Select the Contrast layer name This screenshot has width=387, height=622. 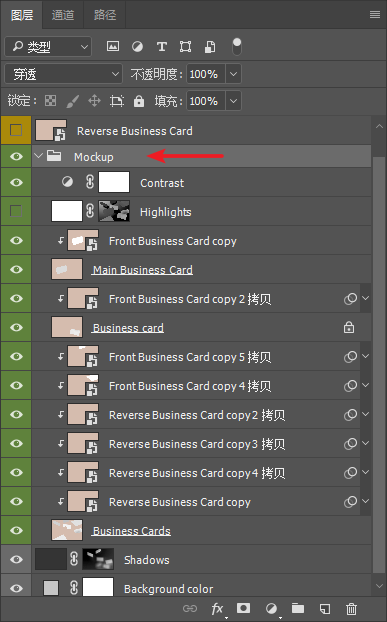click(162, 183)
